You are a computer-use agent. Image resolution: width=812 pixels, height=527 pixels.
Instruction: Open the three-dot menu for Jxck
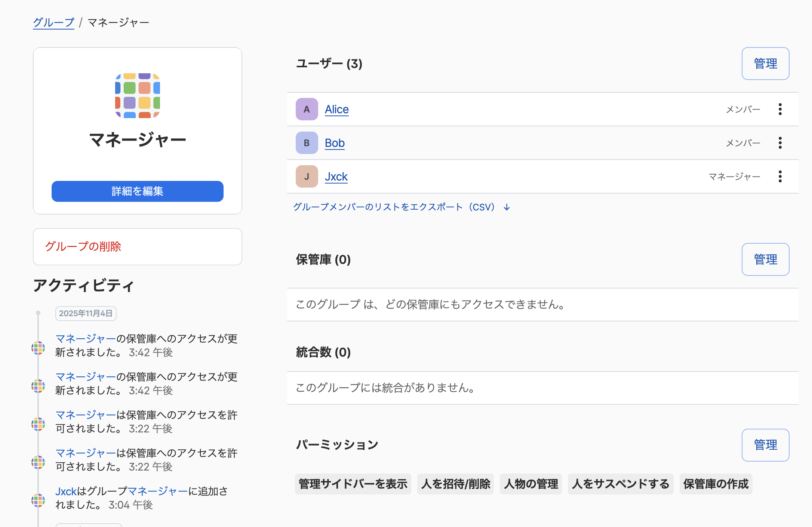point(780,176)
